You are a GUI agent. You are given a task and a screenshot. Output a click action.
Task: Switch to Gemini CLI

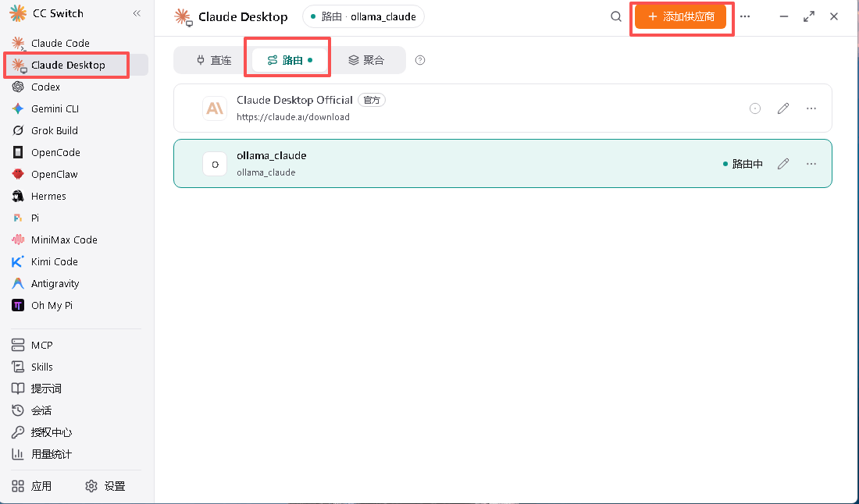pyautogui.click(x=55, y=109)
